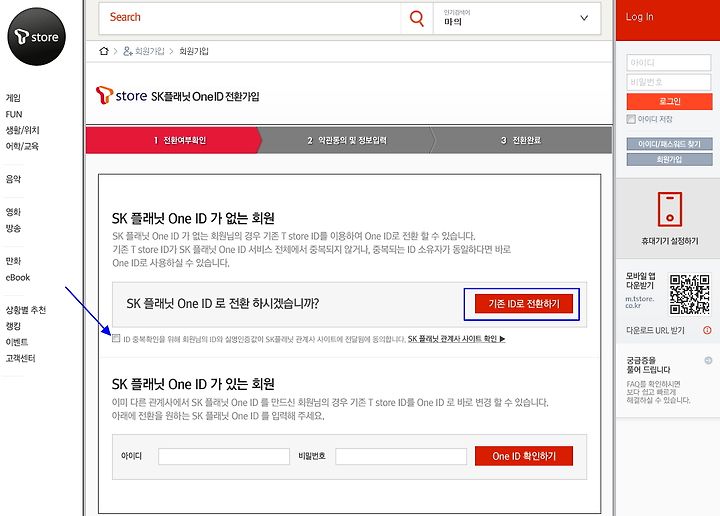Open the 어학/교육 category
Image resolution: width=720 pixels, height=516 pixels.
(x=22, y=146)
